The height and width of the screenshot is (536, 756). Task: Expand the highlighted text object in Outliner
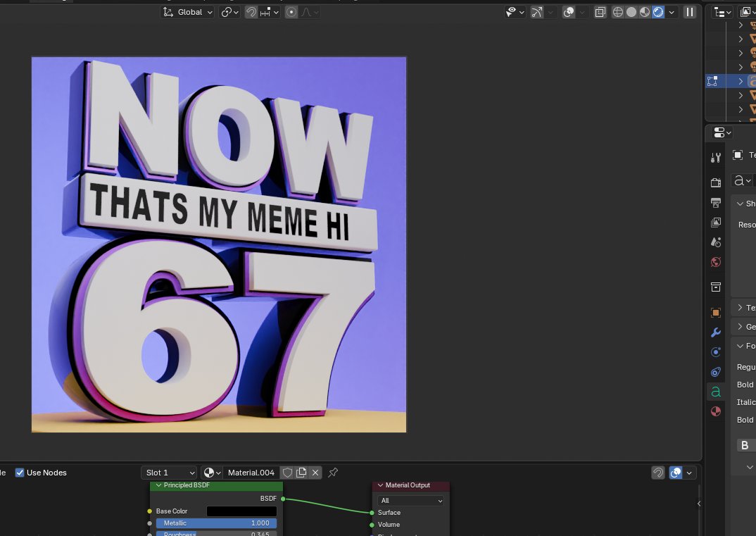coord(741,81)
